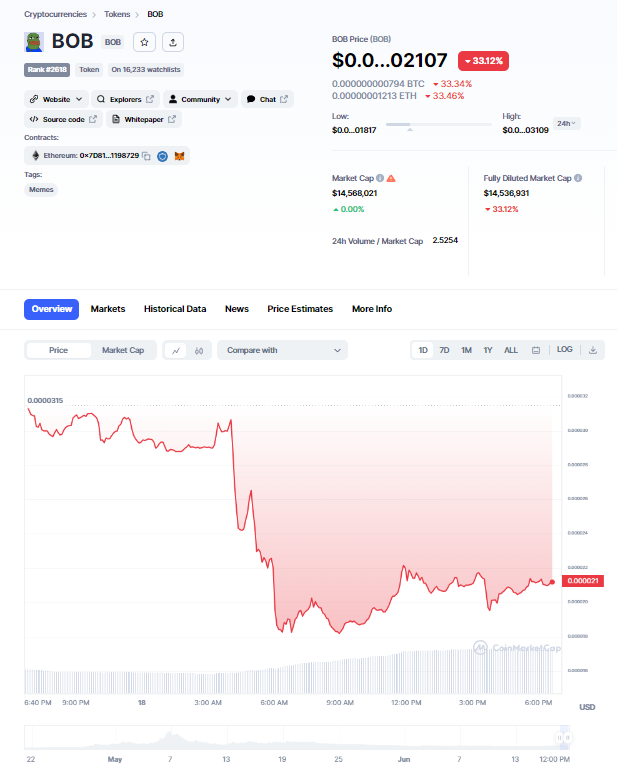This screenshot has width=617, height=767.
Task: Click the blue shield icon in contracts
Action: (x=163, y=156)
